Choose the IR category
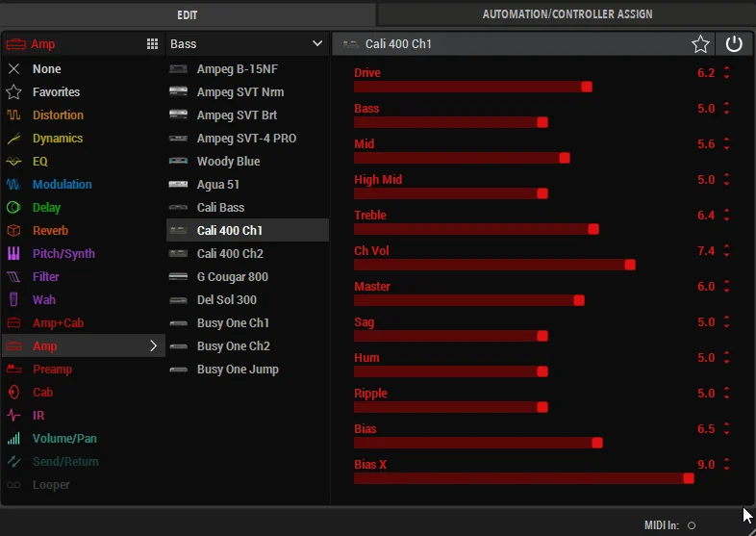 point(84,416)
